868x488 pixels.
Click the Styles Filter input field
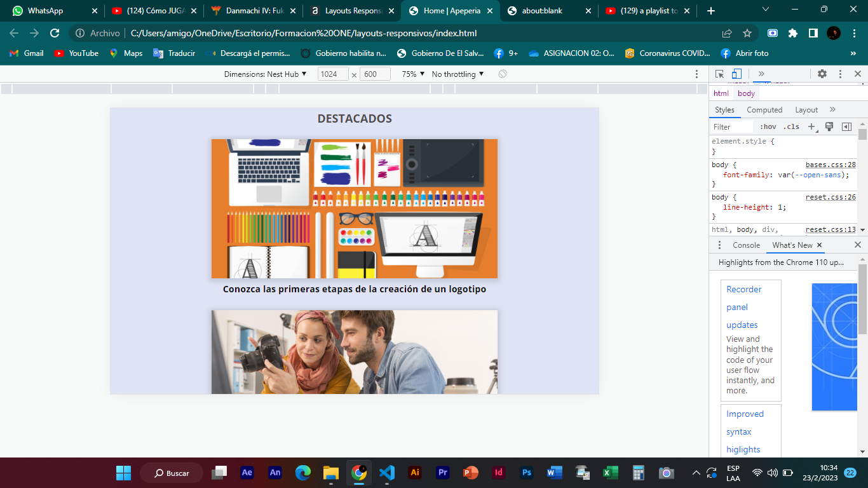[x=732, y=126]
